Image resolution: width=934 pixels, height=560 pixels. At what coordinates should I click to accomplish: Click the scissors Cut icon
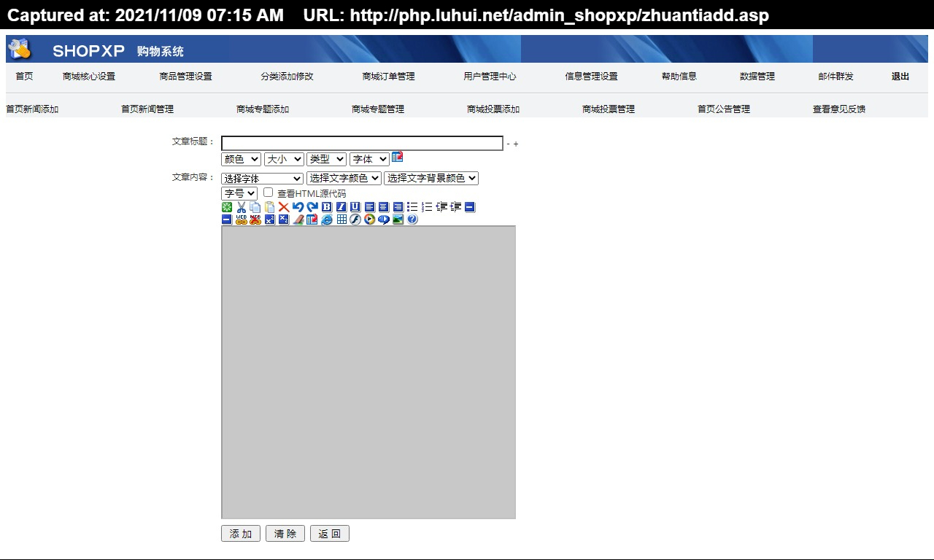click(241, 207)
